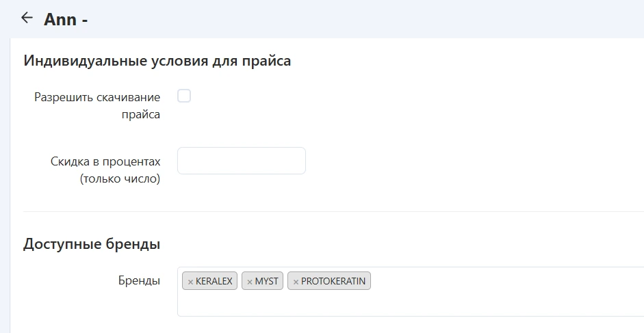
Task: Click the divider line above 'Доступные бренды'
Action: pos(329,212)
